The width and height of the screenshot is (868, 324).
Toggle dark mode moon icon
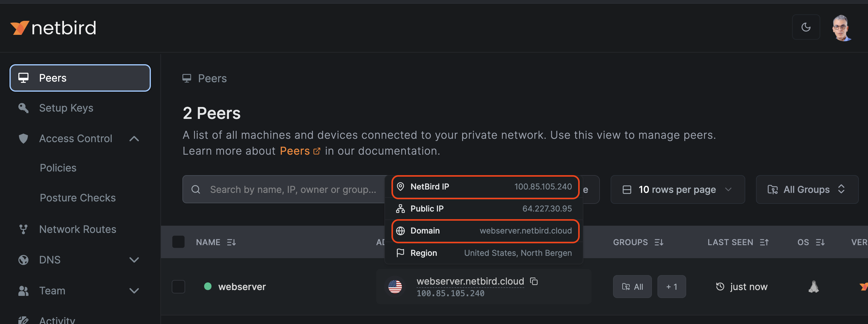pos(806,27)
